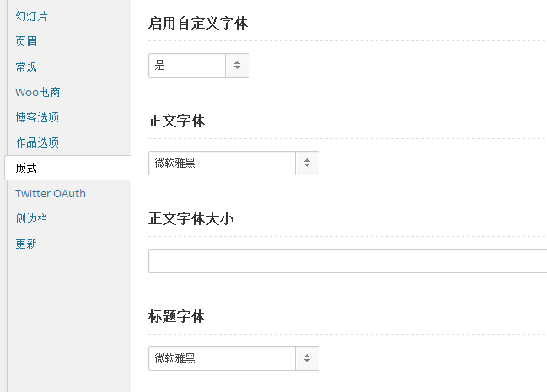This screenshot has height=392, width=547.
Task: Switch to 侧边栏 settings
Action: [x=31, y=218]
